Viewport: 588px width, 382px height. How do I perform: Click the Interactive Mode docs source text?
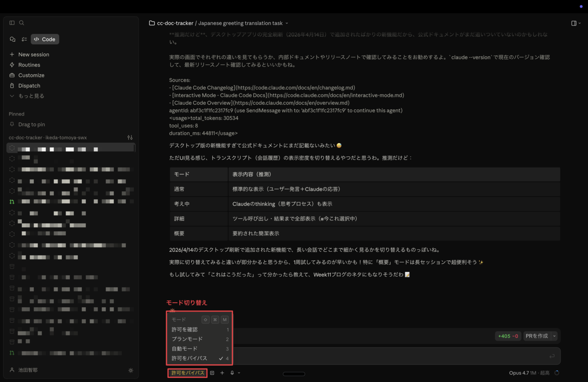coord(287,95)
